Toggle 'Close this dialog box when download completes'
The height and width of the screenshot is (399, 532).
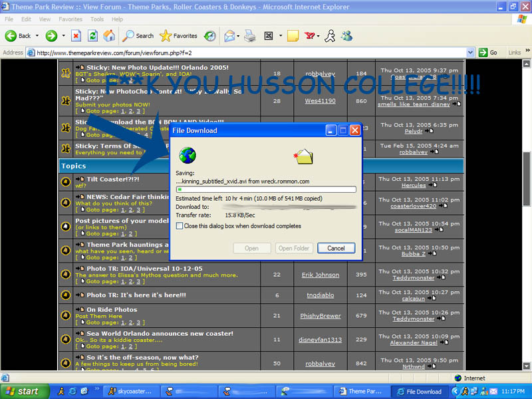pos(180,226)
